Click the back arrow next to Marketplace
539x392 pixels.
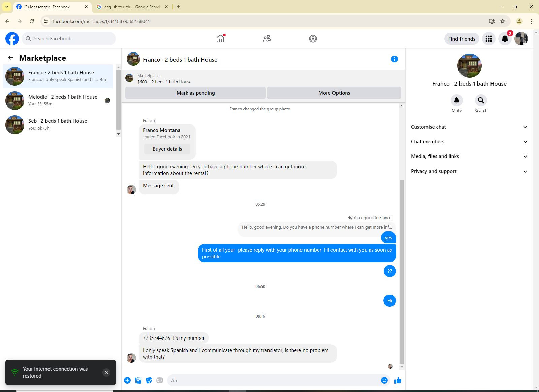click(x=11, y=58)
